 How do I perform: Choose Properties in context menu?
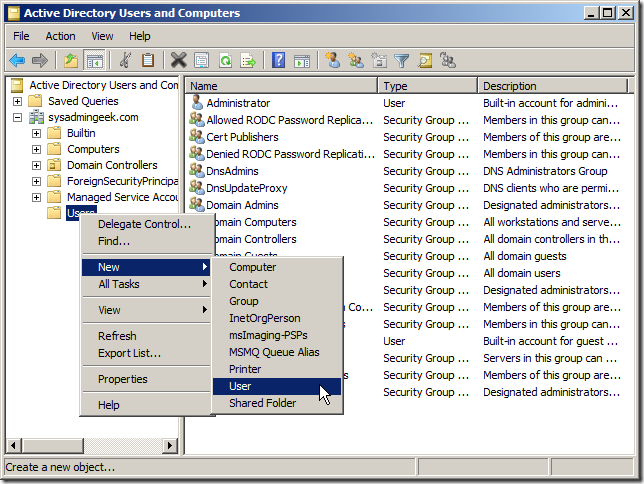[146, 379]
